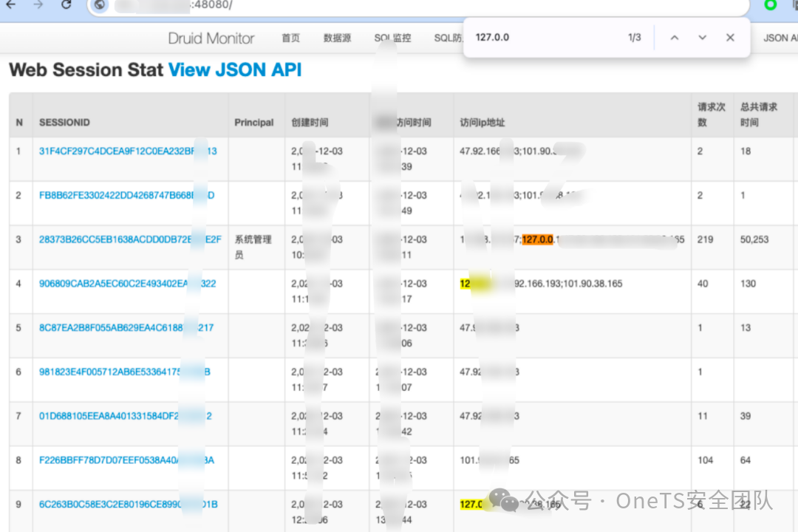The height and width of the screenshot is (532, 798).
Task: Go forward with the browser forward arrow
Action: pos(38,5)
